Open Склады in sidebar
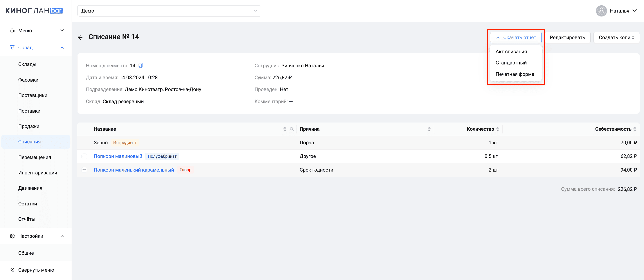 coord(27,64)
